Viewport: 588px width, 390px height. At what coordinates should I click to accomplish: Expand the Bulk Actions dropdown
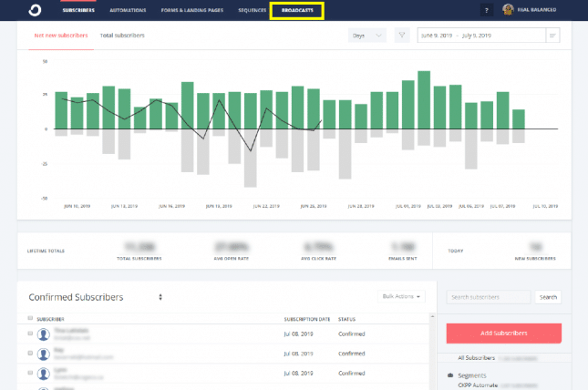click(x=401, y=297)
